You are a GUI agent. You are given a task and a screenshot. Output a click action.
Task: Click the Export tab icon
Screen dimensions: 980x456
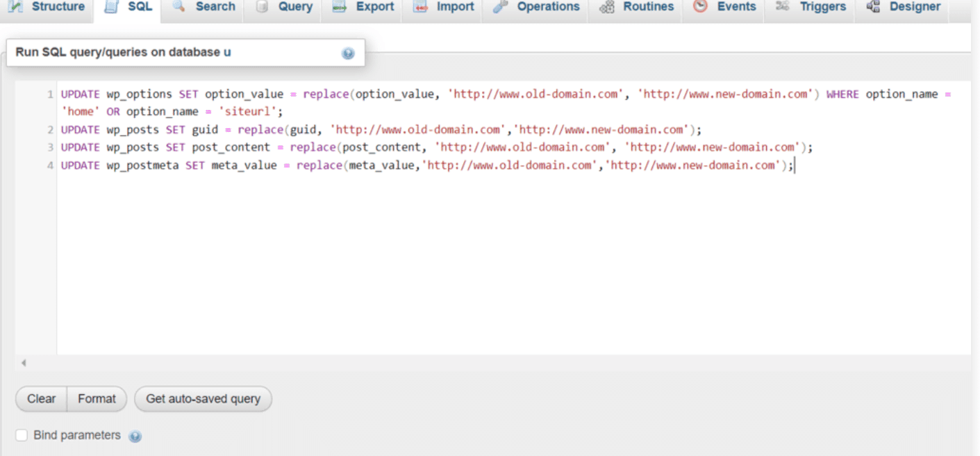coord(340,7)
